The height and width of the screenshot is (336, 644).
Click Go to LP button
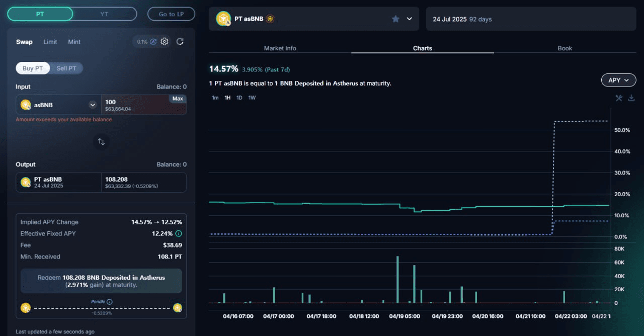click(171, 14)
